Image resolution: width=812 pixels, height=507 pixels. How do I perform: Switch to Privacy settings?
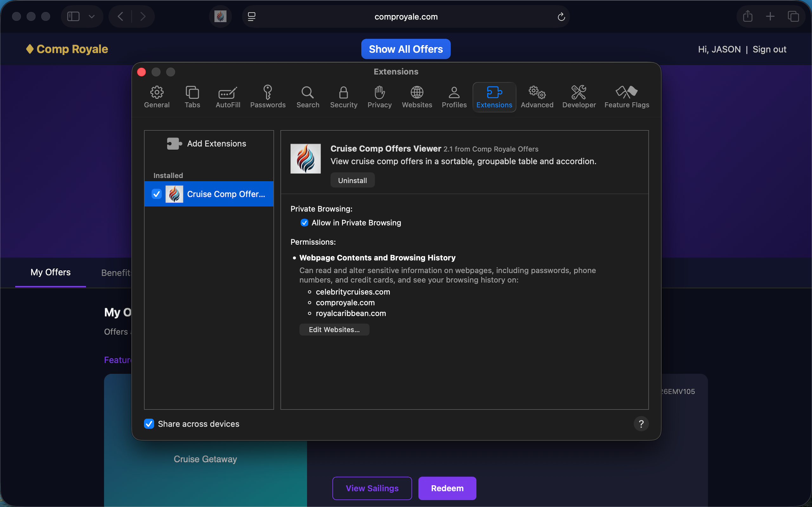[379, 97]
